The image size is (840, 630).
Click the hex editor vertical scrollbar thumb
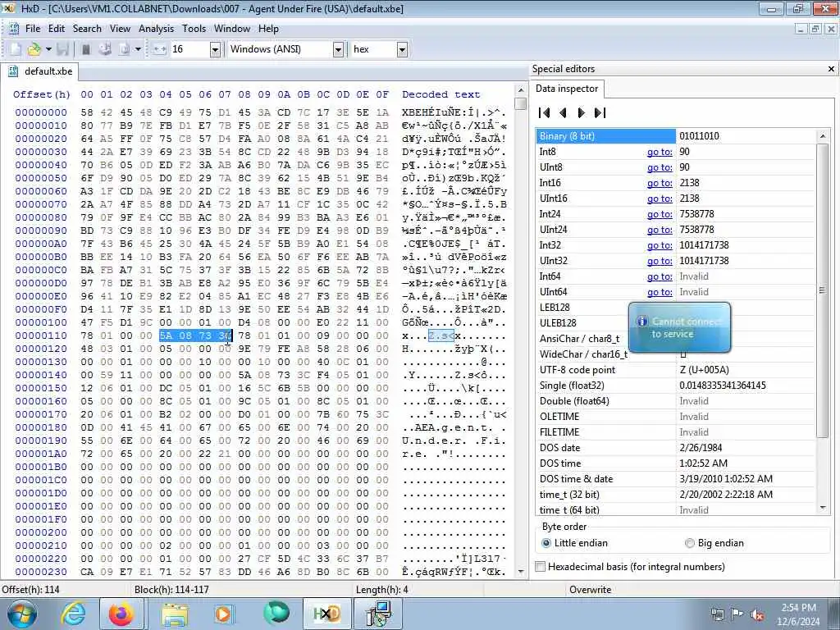point(520,103)
